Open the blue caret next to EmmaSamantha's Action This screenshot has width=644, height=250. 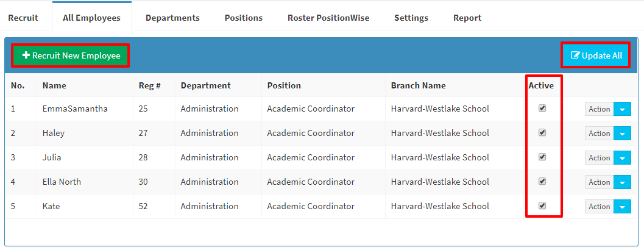pos(622,109)
